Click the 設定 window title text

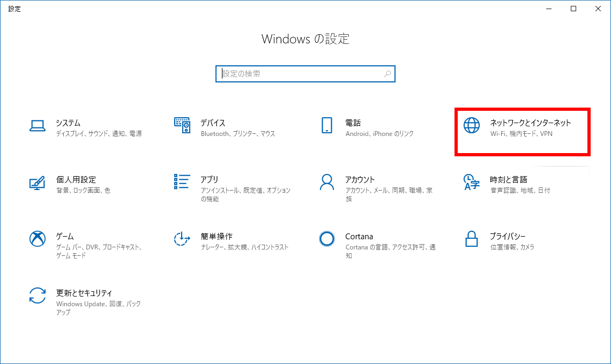point(14,9)
